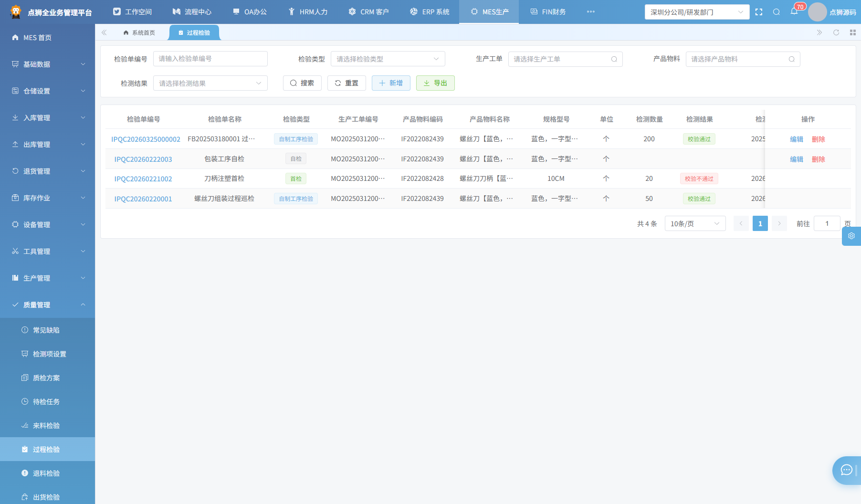Delete row IPQC20260325000002

tap(818, 139)
